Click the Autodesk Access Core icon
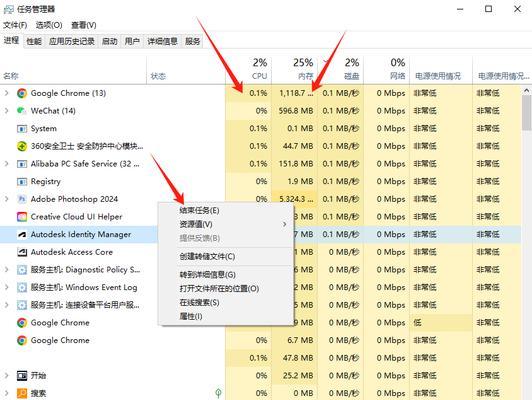 pyautogui.click(x=22, y=252)
